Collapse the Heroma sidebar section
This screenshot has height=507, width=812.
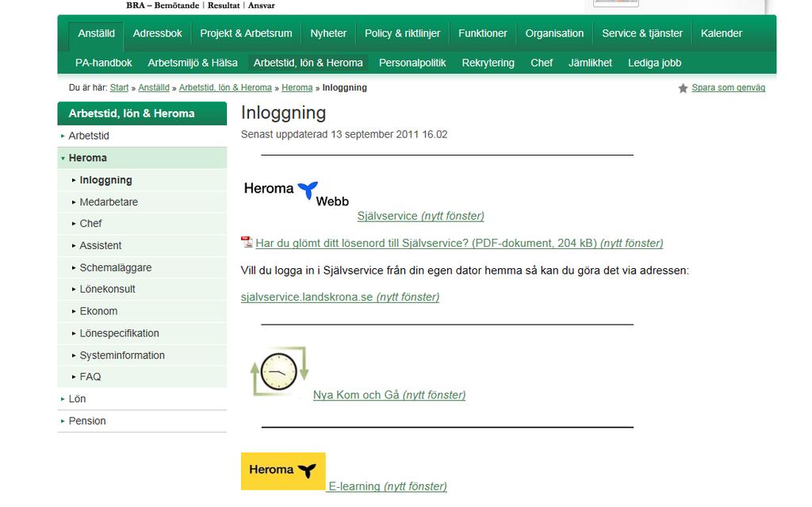(x=142, y=158)
